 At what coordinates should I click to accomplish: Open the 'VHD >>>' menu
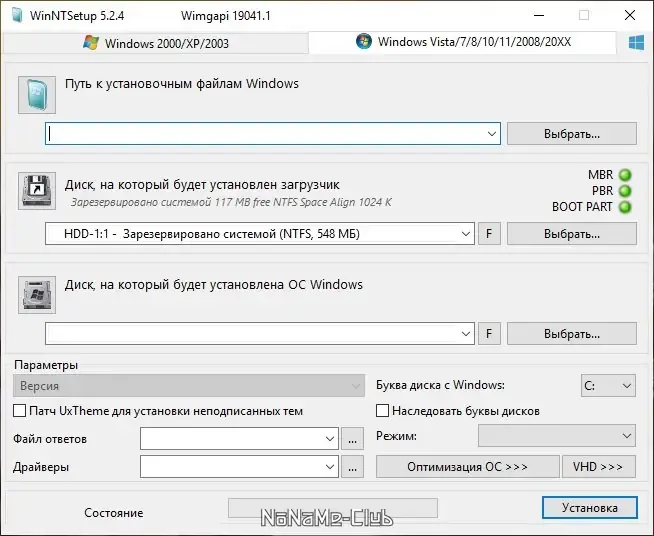599,467
